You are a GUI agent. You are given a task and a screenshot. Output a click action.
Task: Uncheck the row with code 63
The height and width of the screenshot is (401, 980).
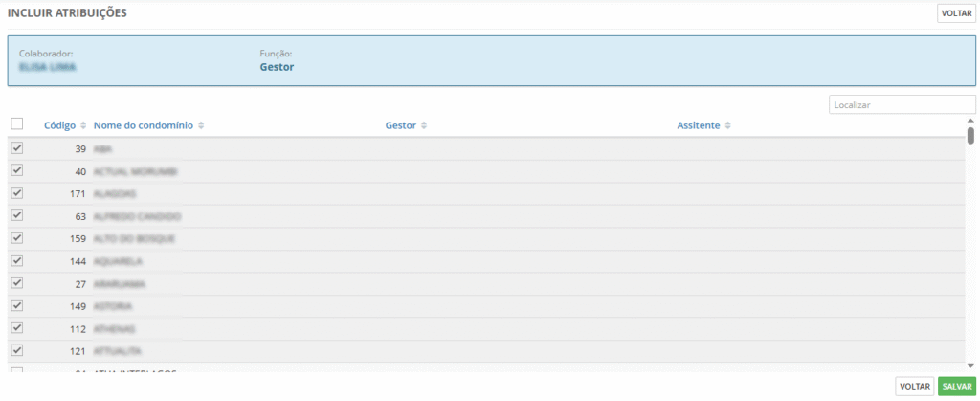click(17, 215)
